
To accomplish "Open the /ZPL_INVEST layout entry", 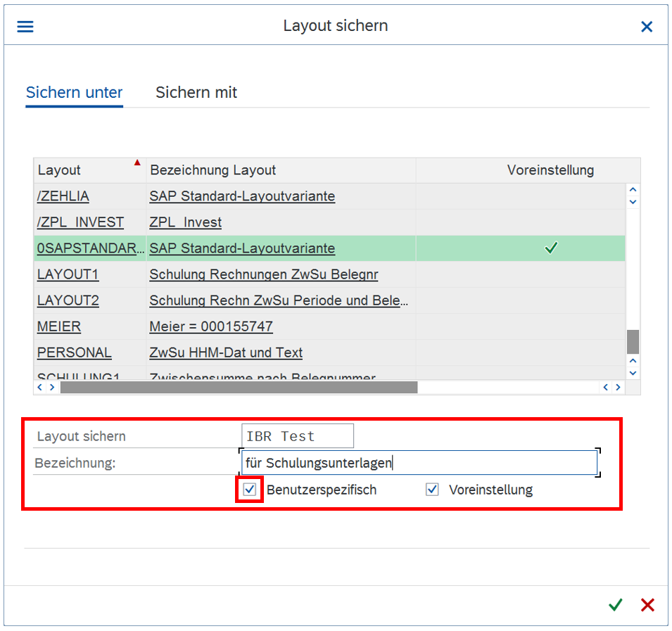I will point(80,222).
